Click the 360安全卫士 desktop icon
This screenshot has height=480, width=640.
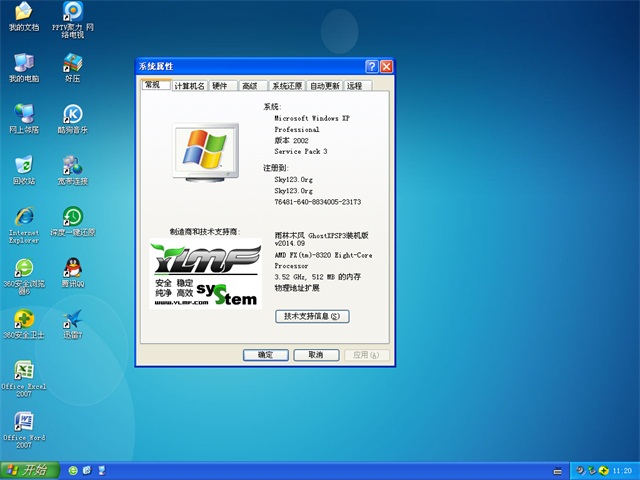click(x=24, y=320)
